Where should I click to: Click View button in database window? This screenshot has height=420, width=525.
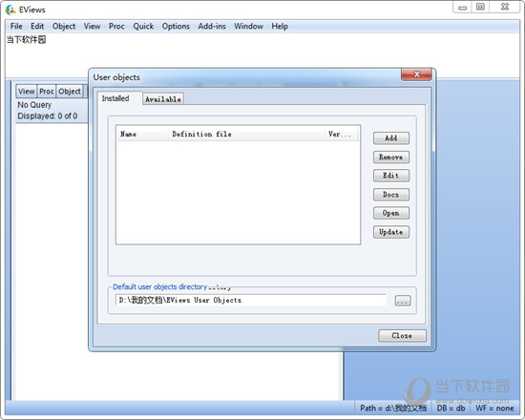coord(27,91)
